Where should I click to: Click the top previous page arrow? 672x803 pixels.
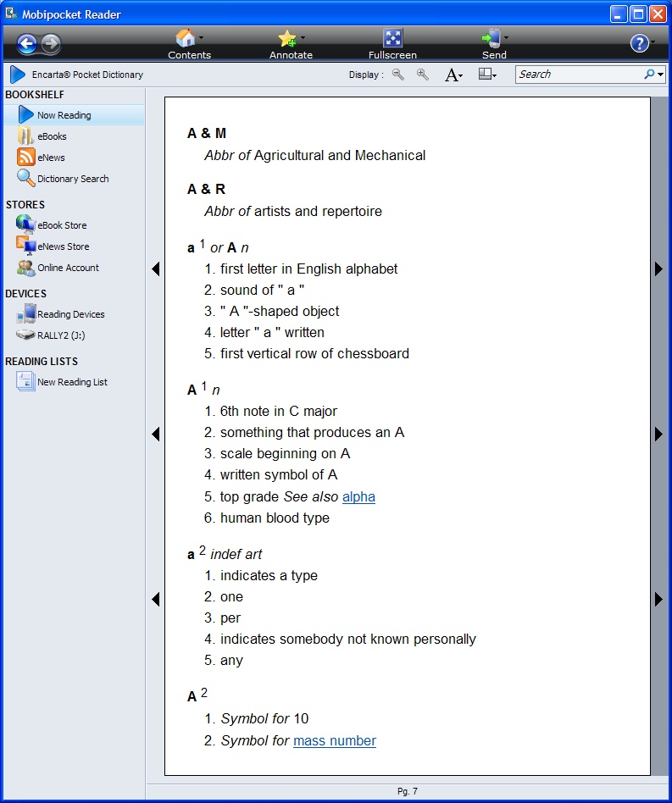pyautogui.click(x=156, y=269)
